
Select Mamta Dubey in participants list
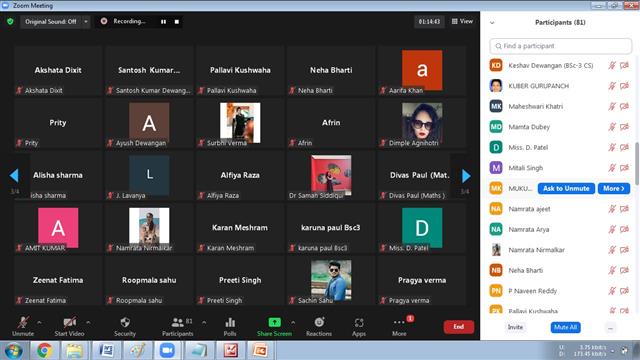click(x=559, y=127)
